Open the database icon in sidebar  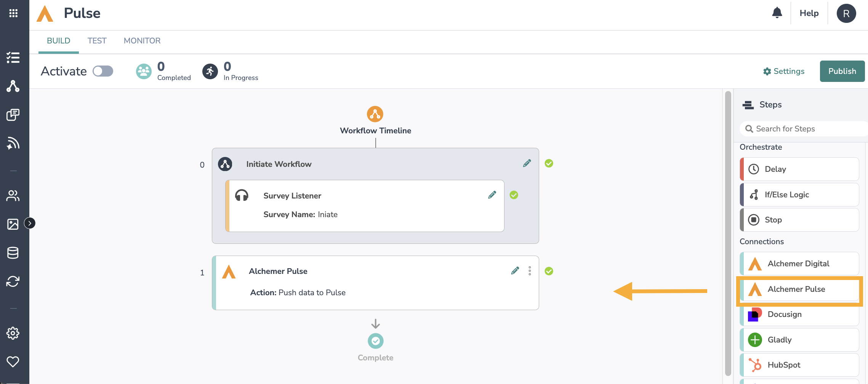click(13, 253)
